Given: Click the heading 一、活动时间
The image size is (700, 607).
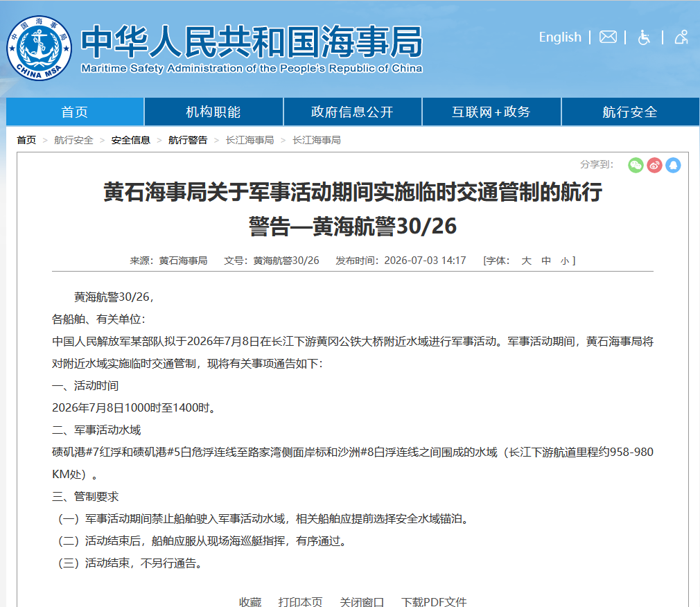Looking at the screenshot, I should click(85, 386).
